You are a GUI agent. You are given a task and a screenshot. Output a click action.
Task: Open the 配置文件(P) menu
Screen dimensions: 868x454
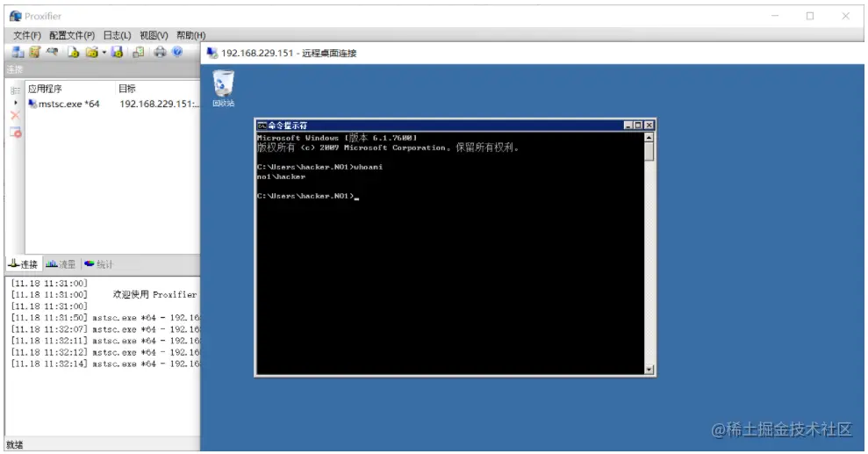click(x=71, y=35)
